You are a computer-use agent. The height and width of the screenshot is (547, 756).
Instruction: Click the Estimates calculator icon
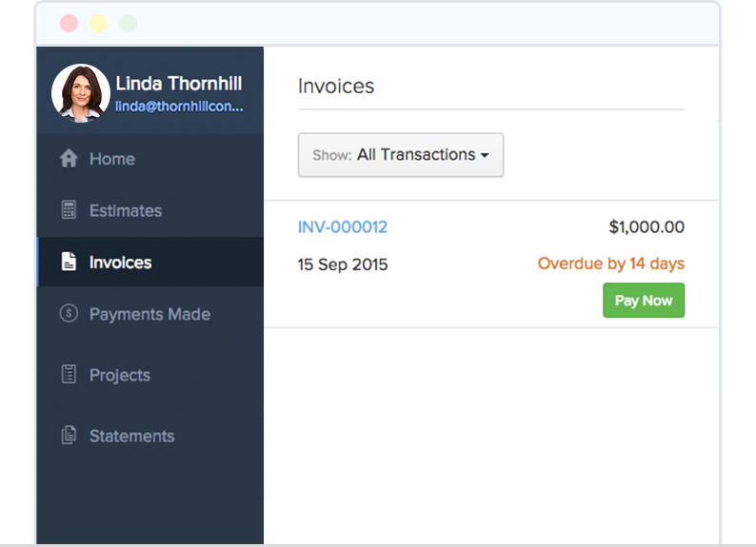coord(69,210)
